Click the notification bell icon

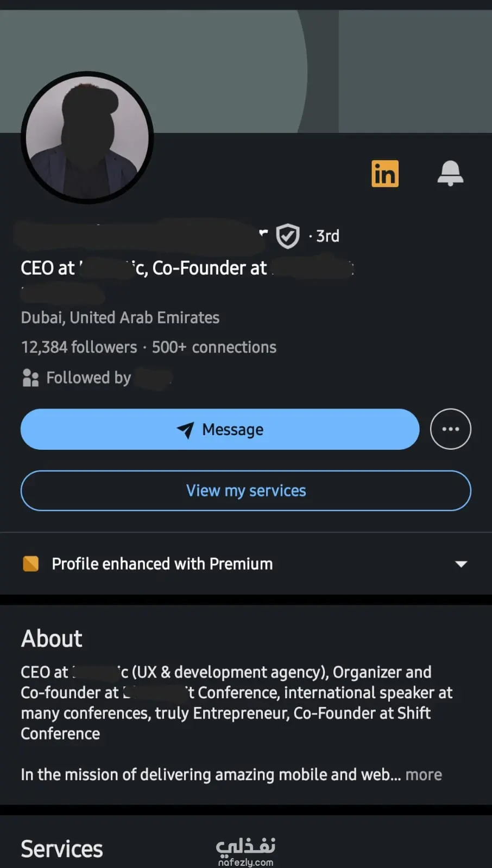click(x=450, y=174)
